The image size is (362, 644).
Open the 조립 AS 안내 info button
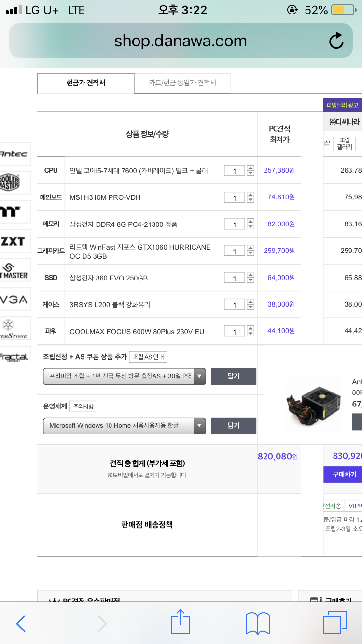tap(148, 357)
